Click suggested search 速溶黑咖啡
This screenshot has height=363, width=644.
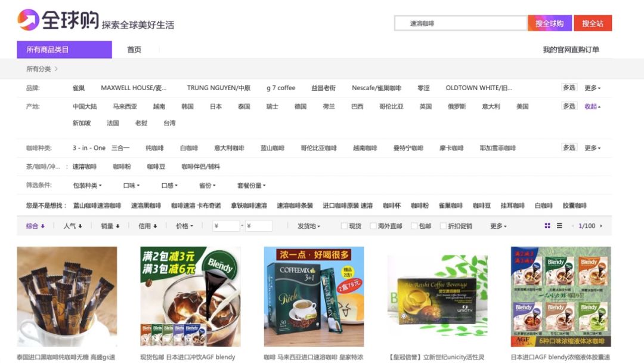click(146, 205)
